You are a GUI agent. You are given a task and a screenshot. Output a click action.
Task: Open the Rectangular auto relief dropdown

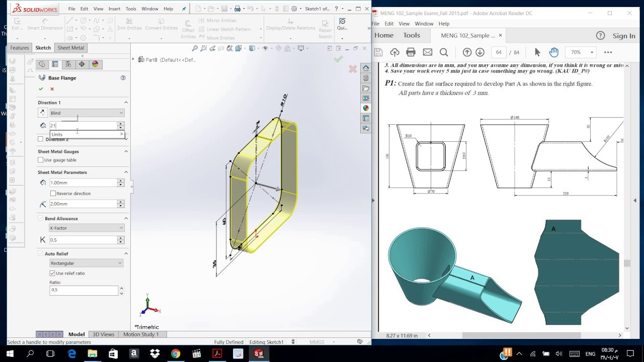[x=86, y=263]
